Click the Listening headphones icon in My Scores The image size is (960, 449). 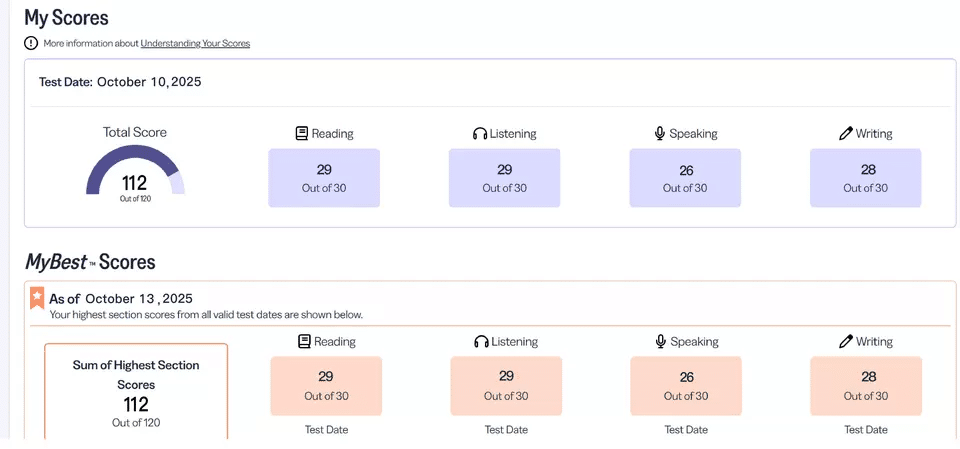[480, 133]
